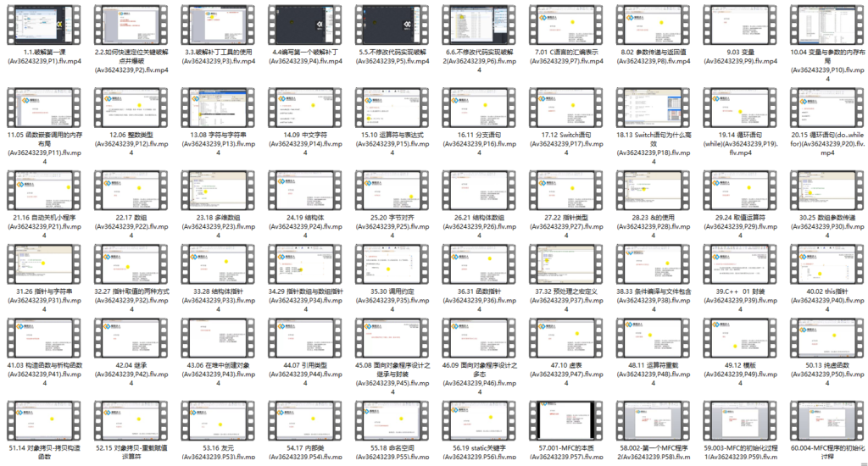
Task: Click the 29.24 取值运算符 file name
Action: point(740,226)
